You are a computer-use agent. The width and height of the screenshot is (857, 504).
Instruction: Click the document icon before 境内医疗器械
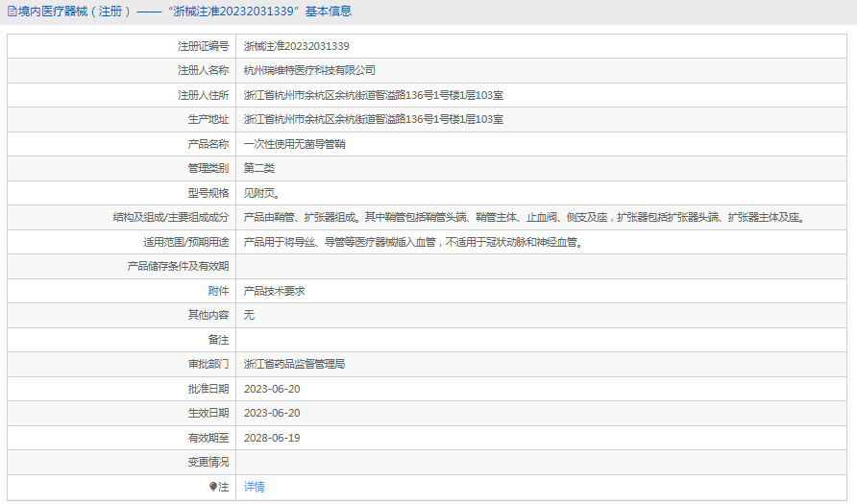(12, 12)
